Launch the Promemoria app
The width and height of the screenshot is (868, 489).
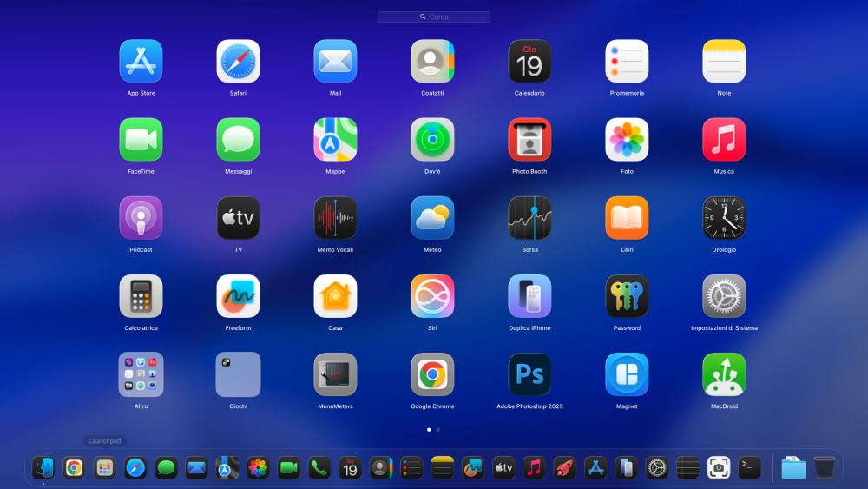(x=627, y=62)
